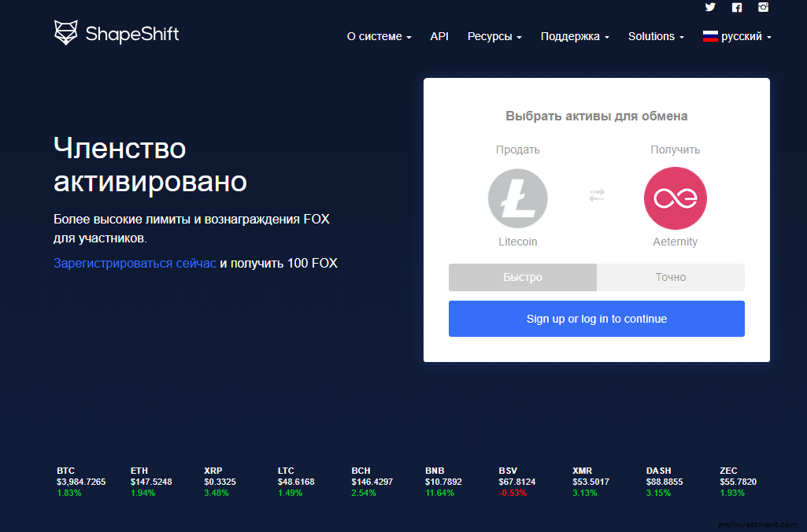Select the «Быстро» exchange mode
The height and width of the screenshot is (532, 807).
point(523,277)
